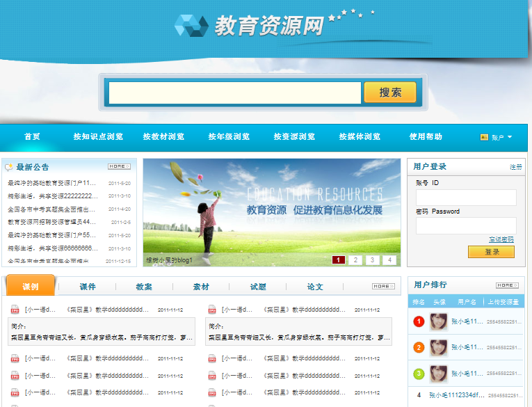Open 使用帮助 navigation item

point(426,136)
